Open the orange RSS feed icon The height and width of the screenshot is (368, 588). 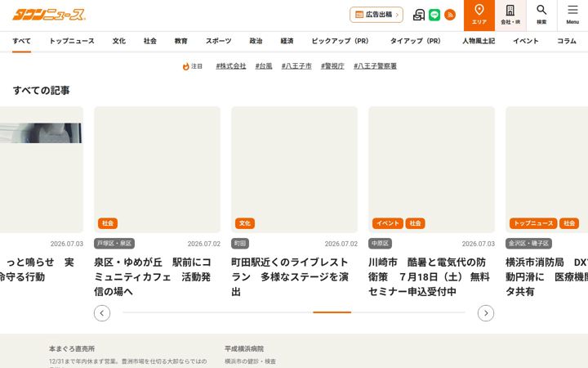450,15
